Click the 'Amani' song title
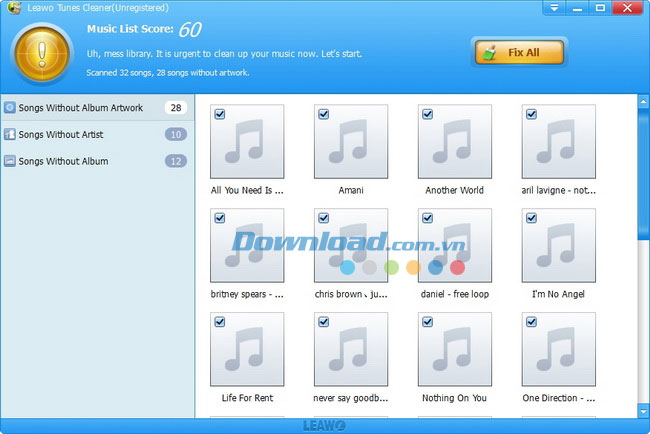The height and width of the screenshot is (434, 650). tap(351, 190)
